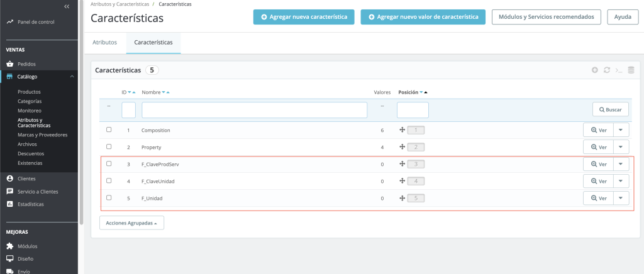
Task: Open Marcas y Proveedores in sidebar
Action: click(43, 135)
